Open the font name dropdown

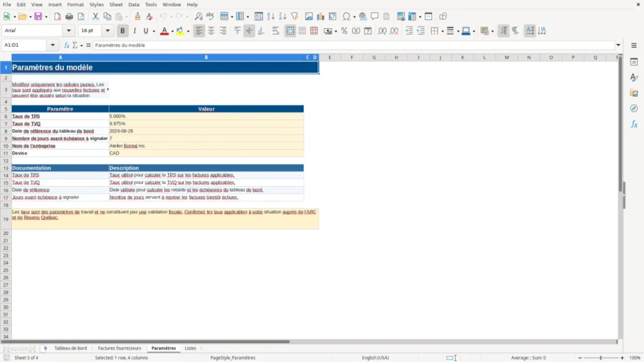coord(69,31)
